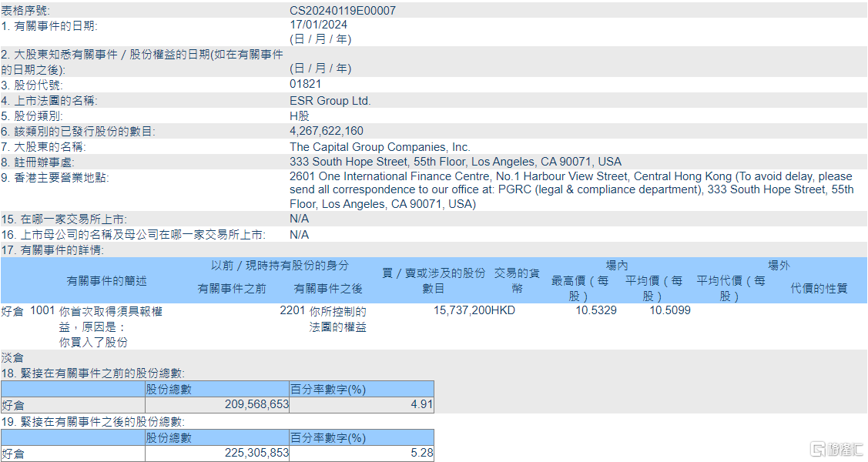Click the average price 10.5099 cell
Viewport: 868px width, 462px height.
click(670, 310)
